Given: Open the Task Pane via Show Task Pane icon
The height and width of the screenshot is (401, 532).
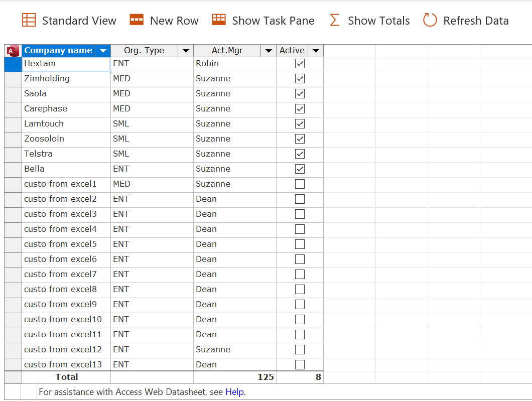Looking at the screenshot, I should click(x=218, y=21).
